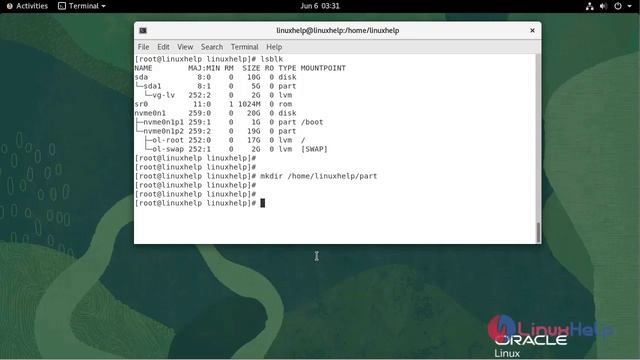Open the Terminal menu in menu bar
Image resolution: width=640 pixels, height=360 pixels.
[x=244, y=47]
